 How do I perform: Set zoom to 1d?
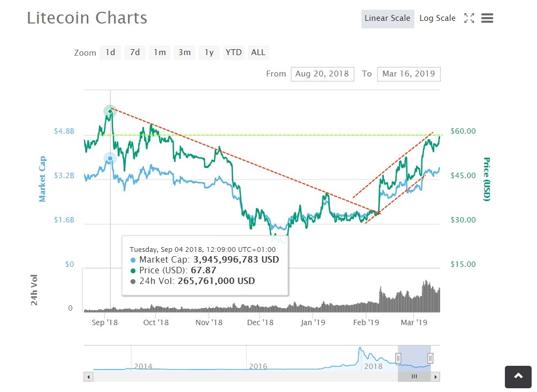tap(110, 52)
